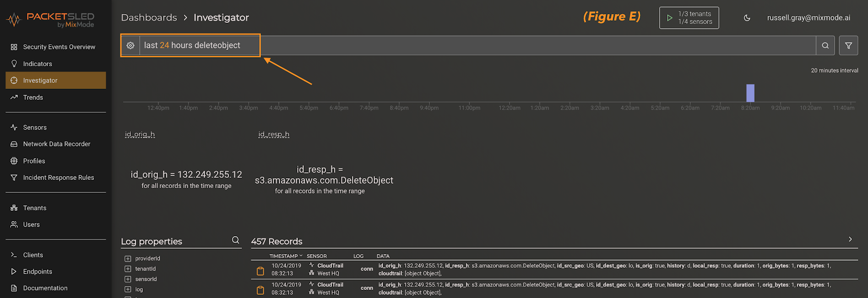Open the Profiles menu item
The image size is (868, 298).
pyautogui.click(x=56, y=161)
